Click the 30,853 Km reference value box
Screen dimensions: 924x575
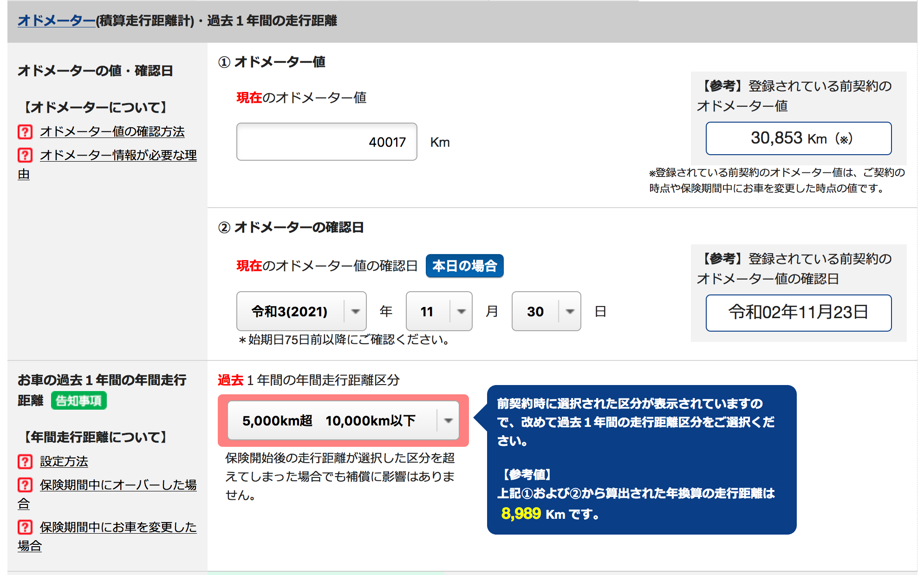point(798,138)
